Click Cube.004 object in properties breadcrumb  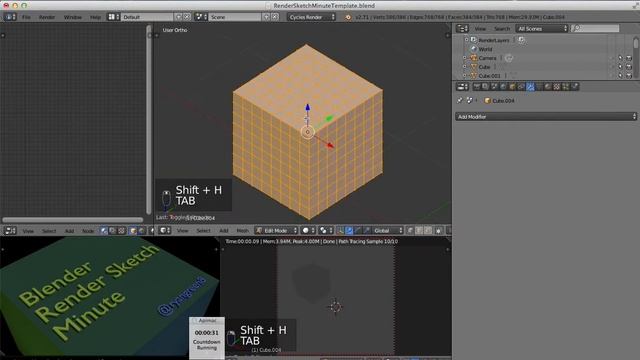tap(499, 100)
